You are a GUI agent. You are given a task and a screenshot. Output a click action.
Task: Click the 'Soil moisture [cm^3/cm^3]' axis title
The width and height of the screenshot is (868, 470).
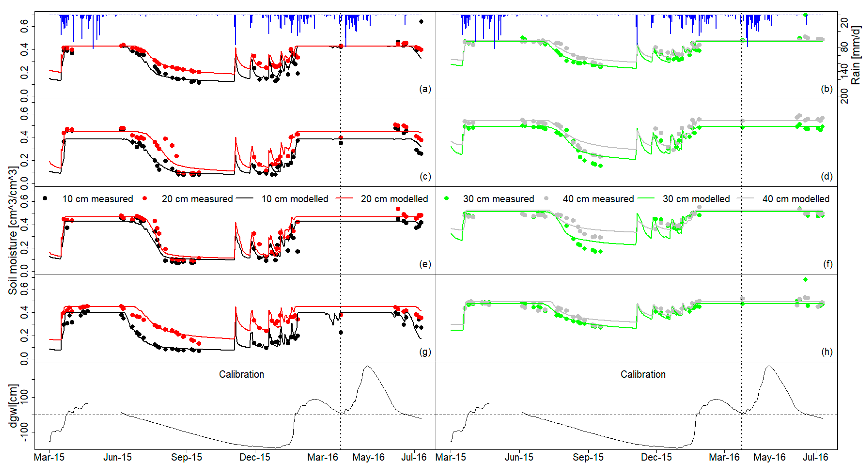click(x=13, y=231)
